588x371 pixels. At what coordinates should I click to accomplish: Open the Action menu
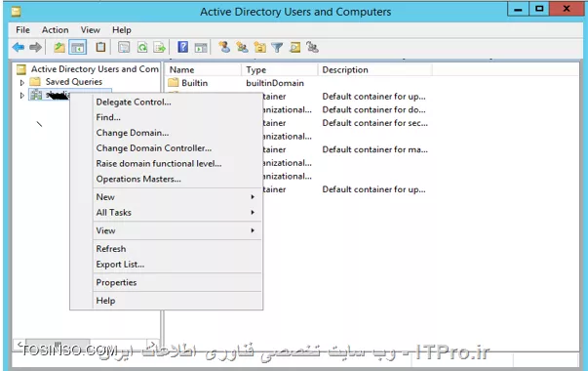tap(56, 30)
